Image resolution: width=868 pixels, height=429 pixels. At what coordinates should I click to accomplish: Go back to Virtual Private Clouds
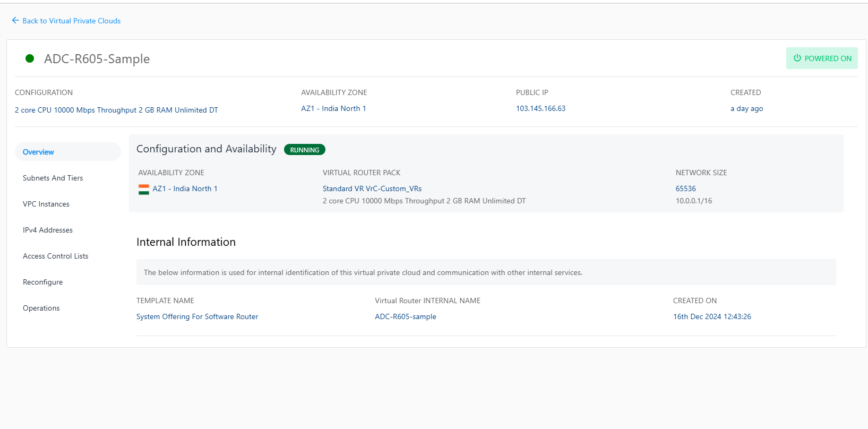(72, 21)
